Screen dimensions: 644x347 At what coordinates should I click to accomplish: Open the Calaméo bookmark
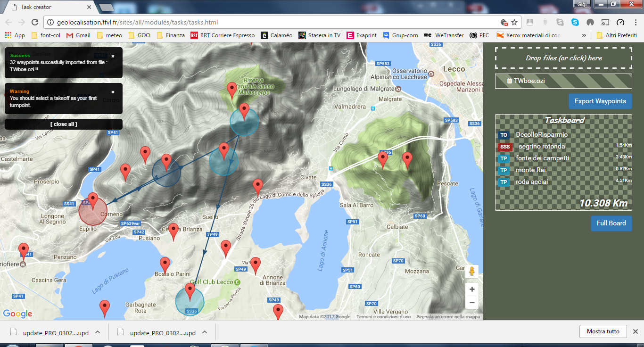point(277,35)
